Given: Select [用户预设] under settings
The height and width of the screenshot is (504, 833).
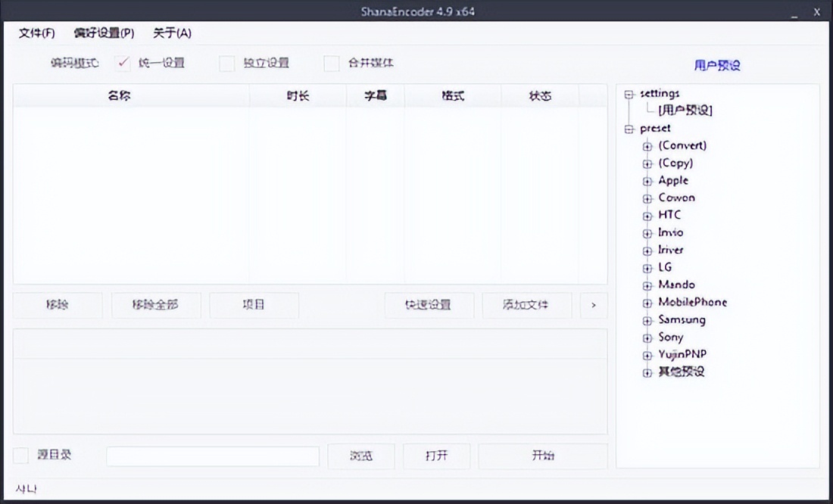Looking at the screenshot, I should (685, 110).
